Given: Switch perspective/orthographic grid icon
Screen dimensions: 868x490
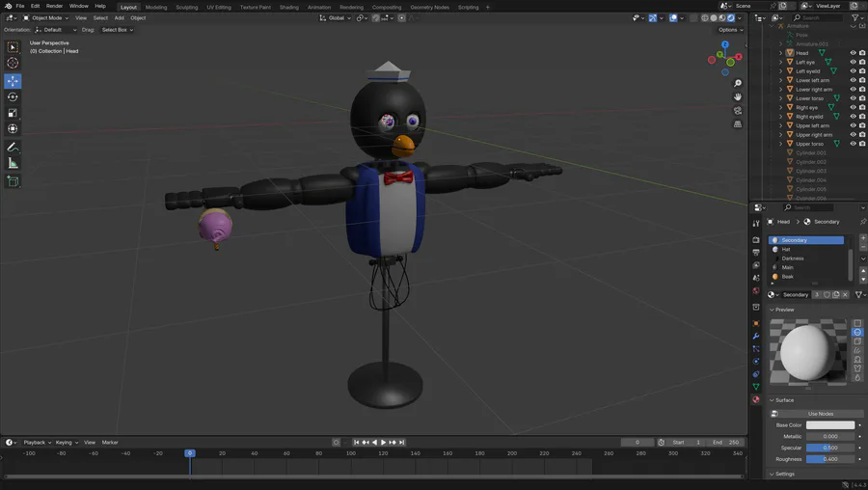Looking at the screenshot, I should tap(738, 124).
